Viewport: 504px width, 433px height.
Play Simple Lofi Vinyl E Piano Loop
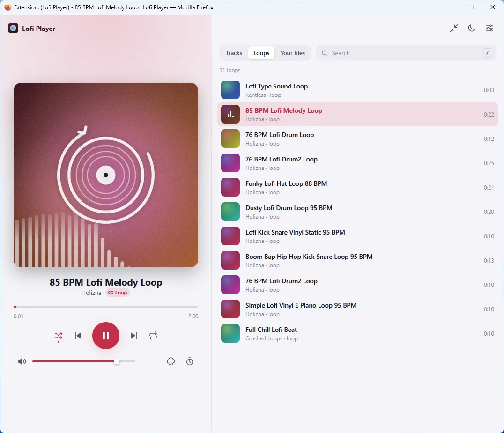pos(357,309)
